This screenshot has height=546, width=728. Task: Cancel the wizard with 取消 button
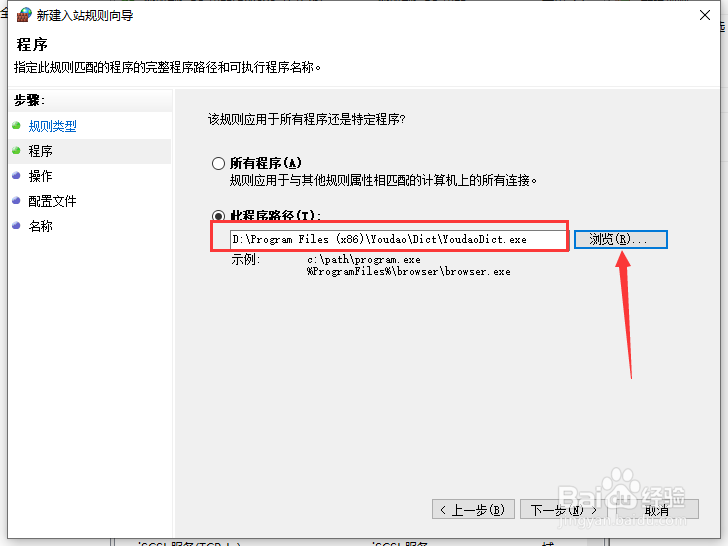coord(657,510)
